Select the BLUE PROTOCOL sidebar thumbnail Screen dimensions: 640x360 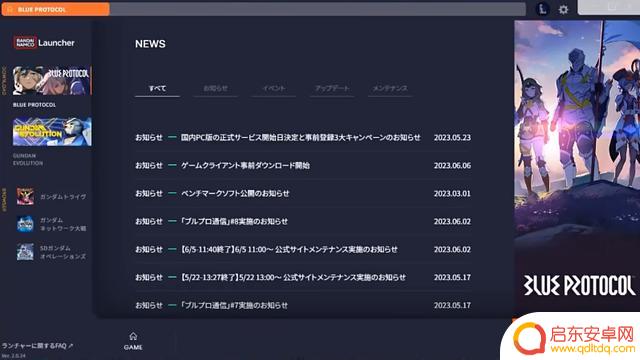[x=52, y=80]
